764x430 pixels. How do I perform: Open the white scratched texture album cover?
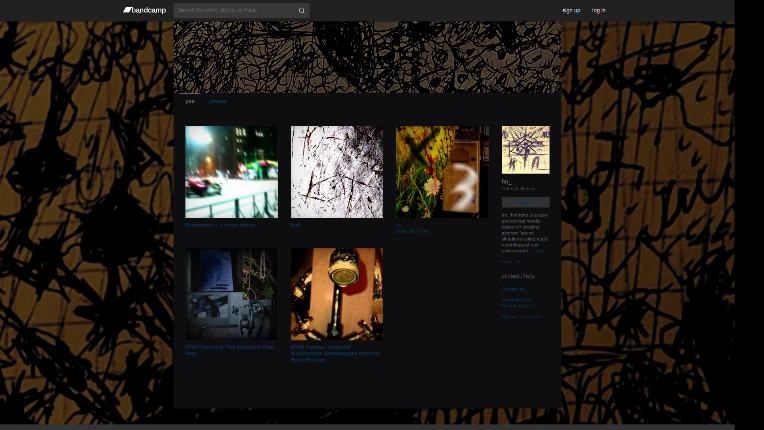337,172
